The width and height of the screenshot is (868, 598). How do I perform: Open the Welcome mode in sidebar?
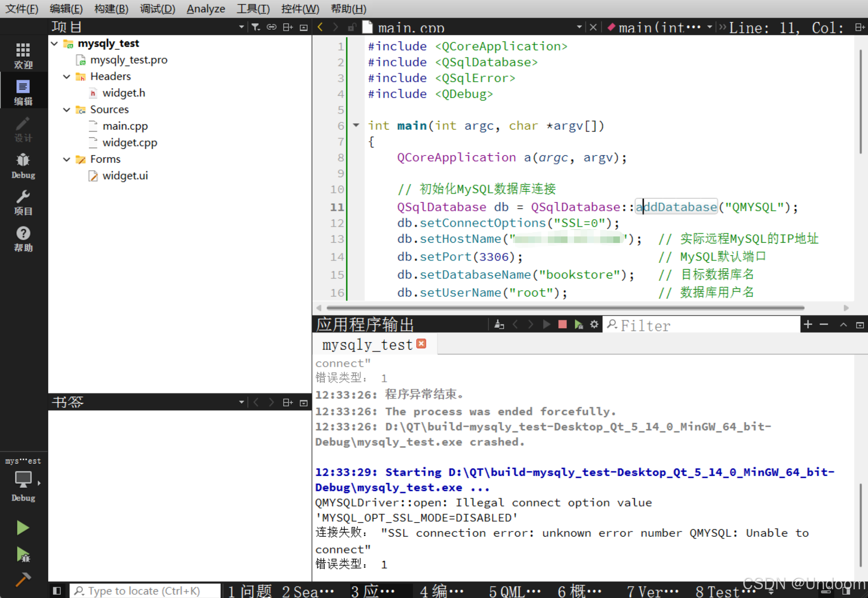[23, 55]
